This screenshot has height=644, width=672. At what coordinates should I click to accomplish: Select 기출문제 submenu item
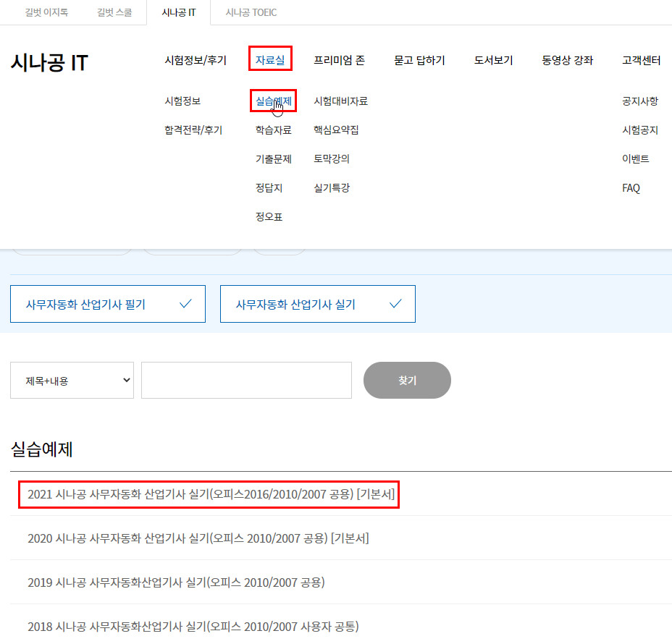click(274, 159)
